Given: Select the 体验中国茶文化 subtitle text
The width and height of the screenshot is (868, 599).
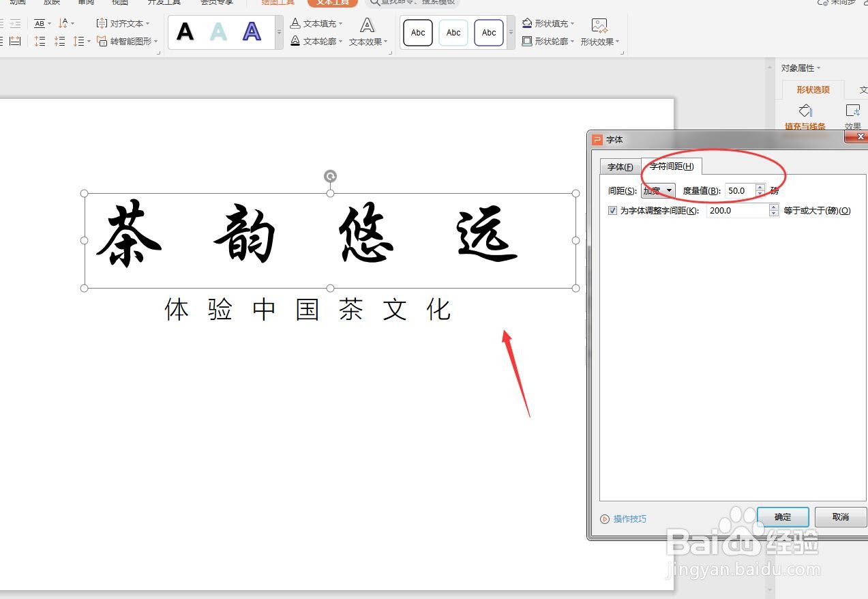Looking at the screenshot, I should click(308, 309).
